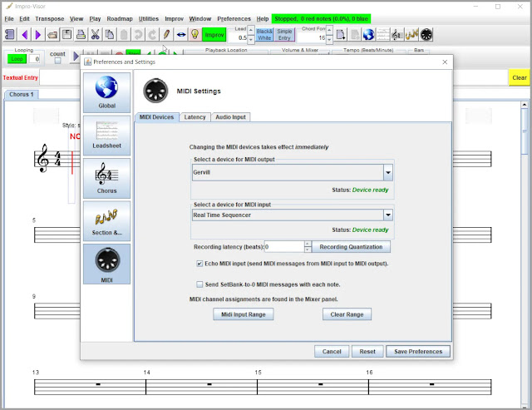Screen dimensions: 532x410
Task: Copy selection with the copy icon
Action: point(110,35)
